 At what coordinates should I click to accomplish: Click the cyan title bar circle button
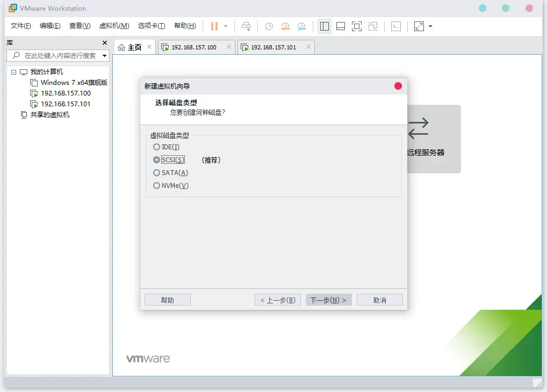click(483, 8)
